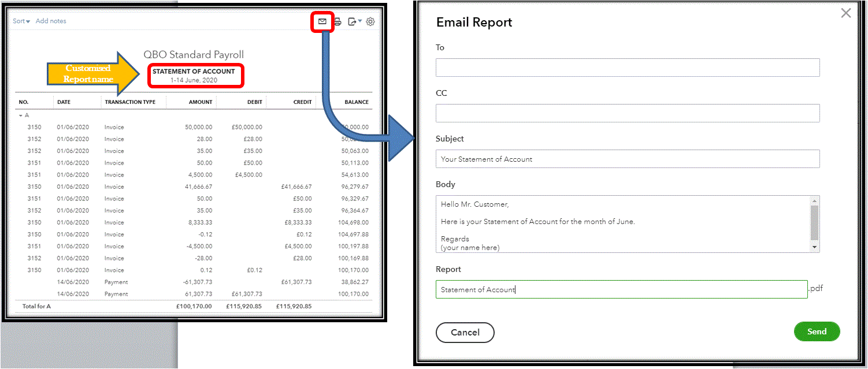Click the amount 41,666.67
This screenshot has width=868, height=369.
[199, 187]
